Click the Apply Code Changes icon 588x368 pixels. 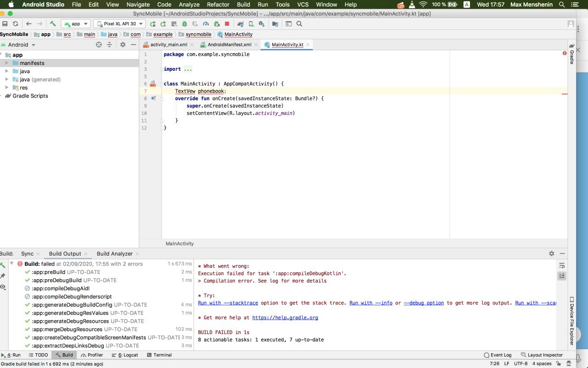coord(174,24)
